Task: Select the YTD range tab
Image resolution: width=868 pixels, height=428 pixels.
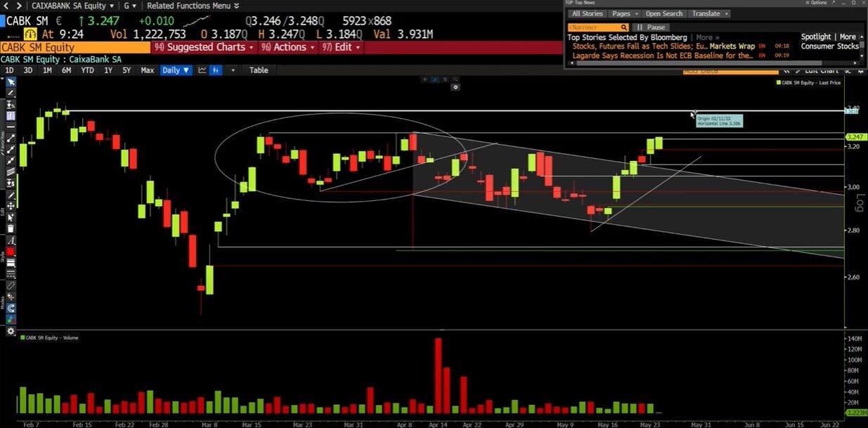Action: pyautogui.click(x=87, y=70)
